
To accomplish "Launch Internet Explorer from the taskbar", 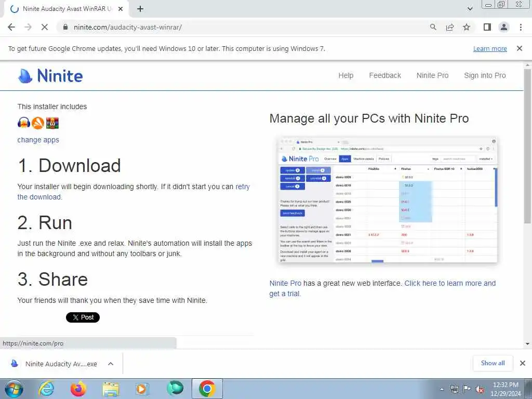I will (46, 389).
